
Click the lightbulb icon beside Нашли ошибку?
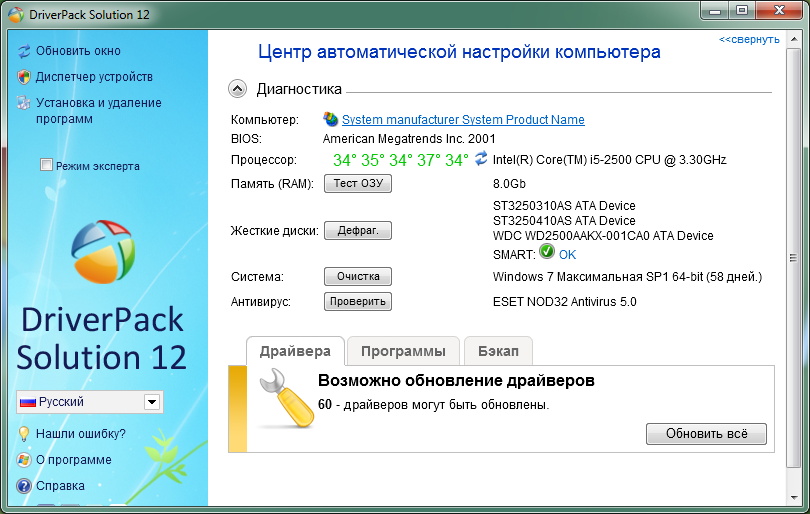point(24,434)
